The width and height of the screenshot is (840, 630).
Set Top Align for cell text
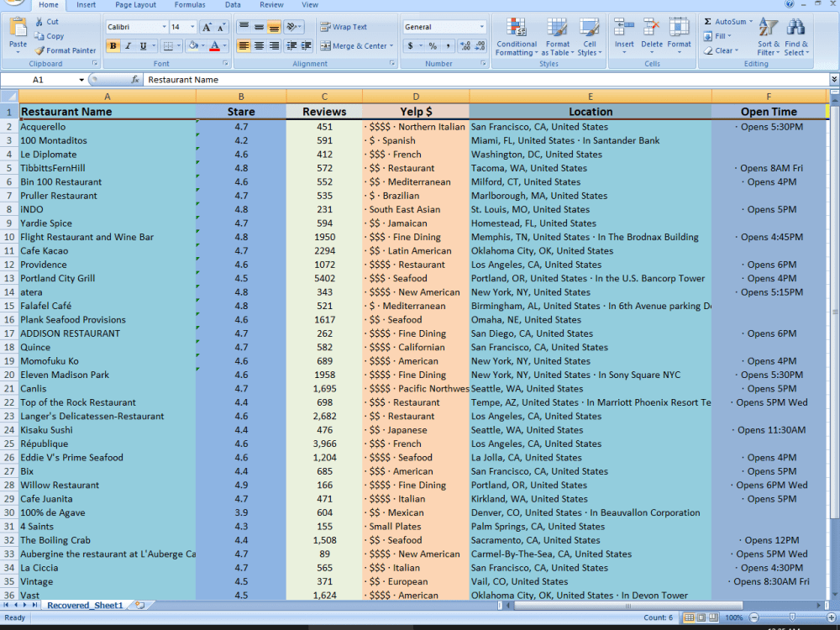[x=244, y=27]
